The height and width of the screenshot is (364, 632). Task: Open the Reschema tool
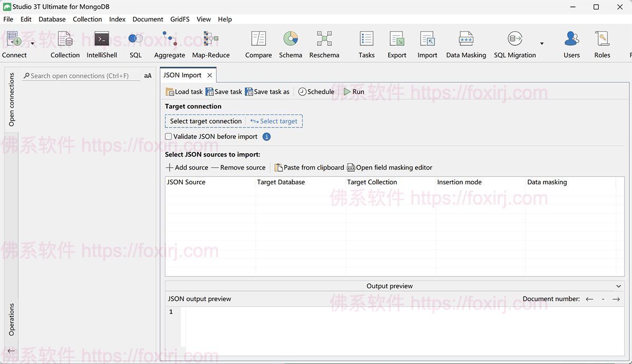324,43
